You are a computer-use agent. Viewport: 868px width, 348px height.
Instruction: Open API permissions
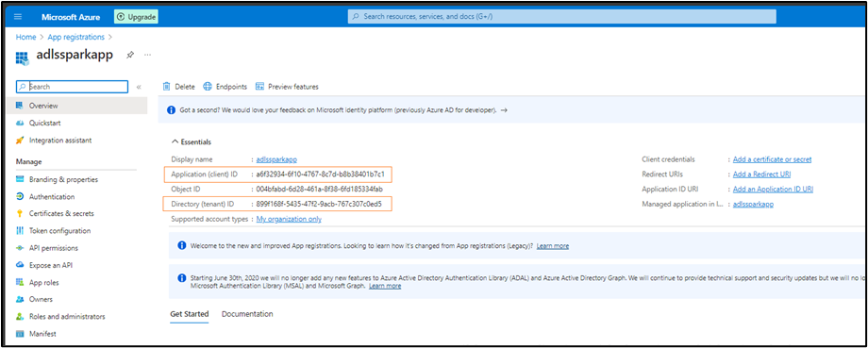pos(54,248)
